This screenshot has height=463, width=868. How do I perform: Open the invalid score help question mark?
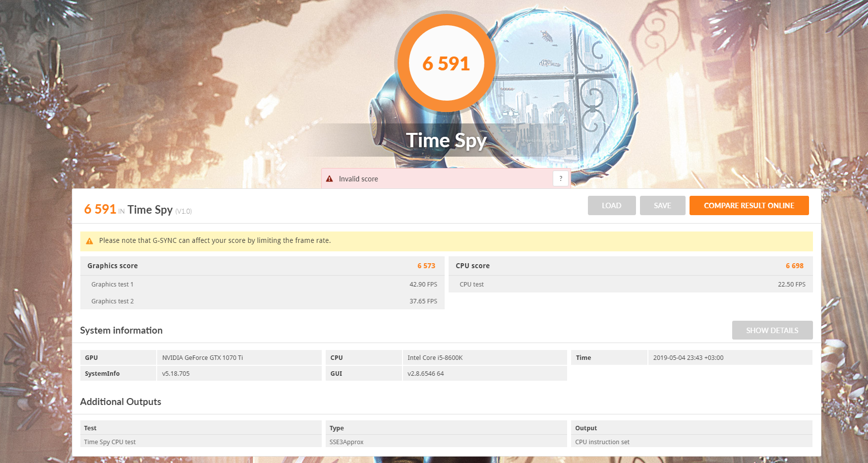tap(561, 178)
